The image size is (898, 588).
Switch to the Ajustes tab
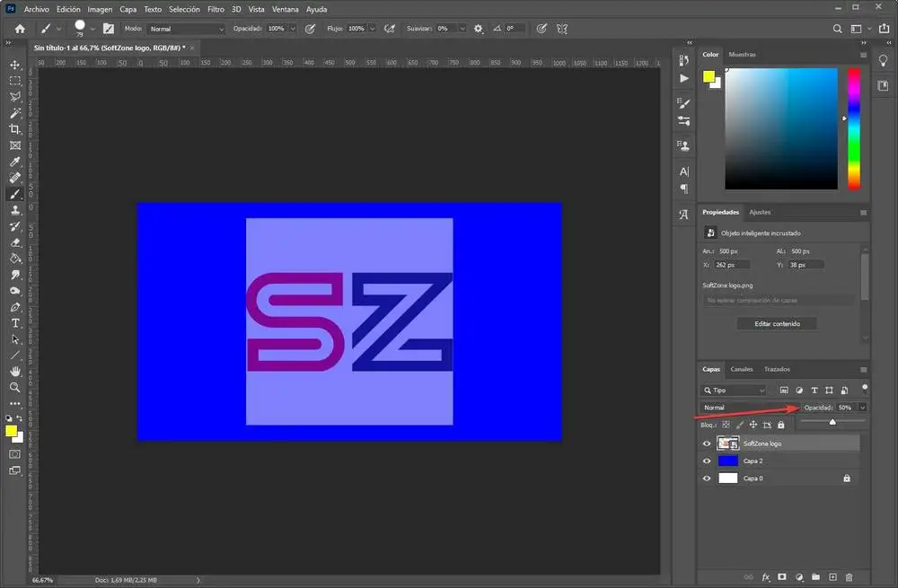coord(760,212)
